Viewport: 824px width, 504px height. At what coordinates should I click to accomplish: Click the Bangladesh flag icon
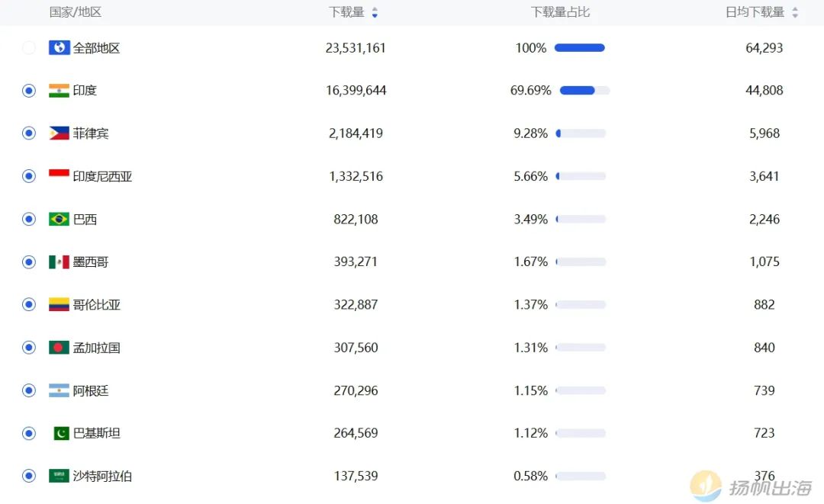click(59, 348)
